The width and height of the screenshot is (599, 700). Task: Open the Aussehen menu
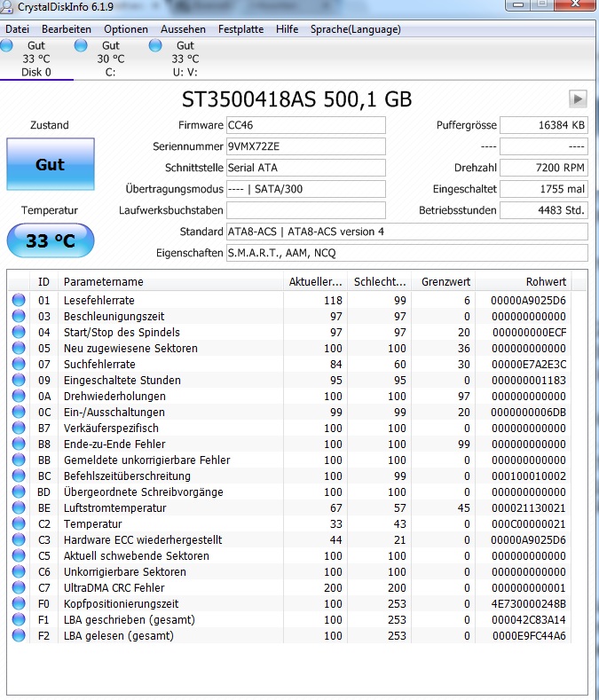coord(183,29)
